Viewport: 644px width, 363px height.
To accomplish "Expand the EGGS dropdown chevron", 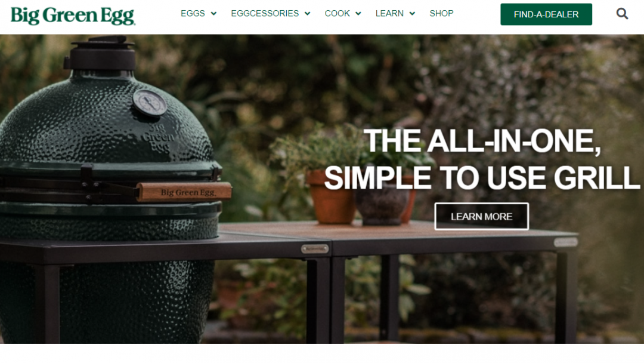I will pyautogui.click(x=213, y=14).
